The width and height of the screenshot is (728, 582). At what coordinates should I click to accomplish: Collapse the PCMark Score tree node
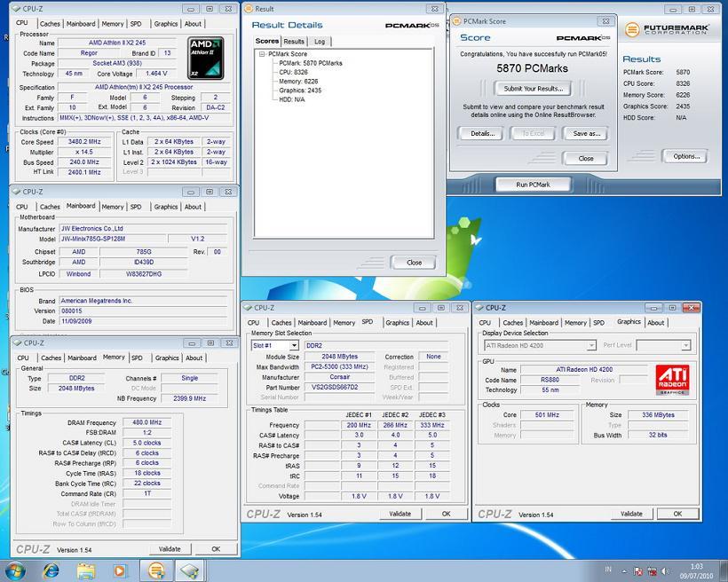(262, 54)
